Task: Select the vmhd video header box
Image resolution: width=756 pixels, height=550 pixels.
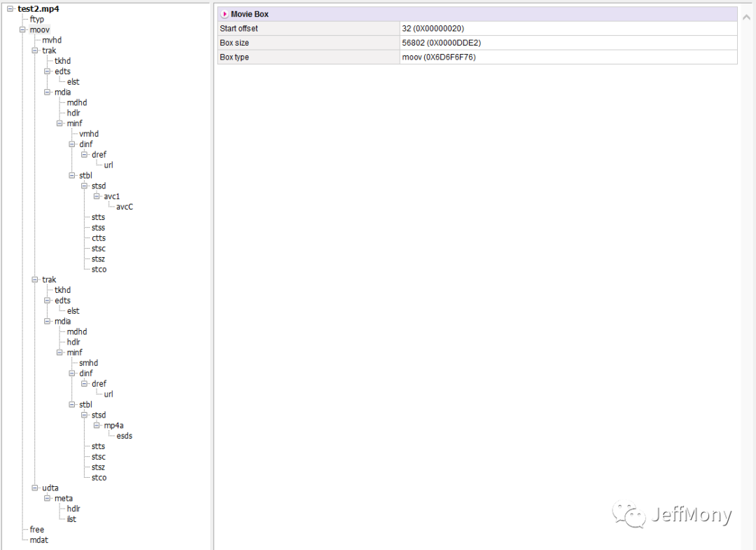Action: point(89,134)
